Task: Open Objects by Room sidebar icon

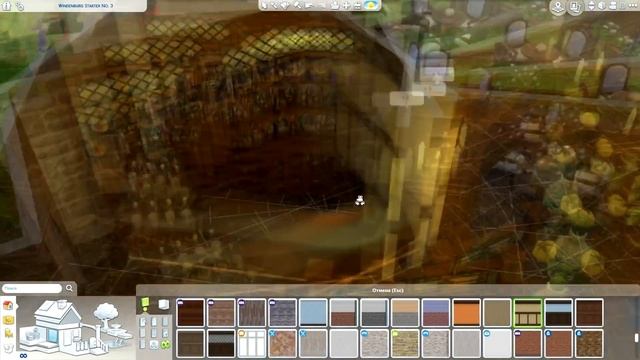Action: pos(8,320)
